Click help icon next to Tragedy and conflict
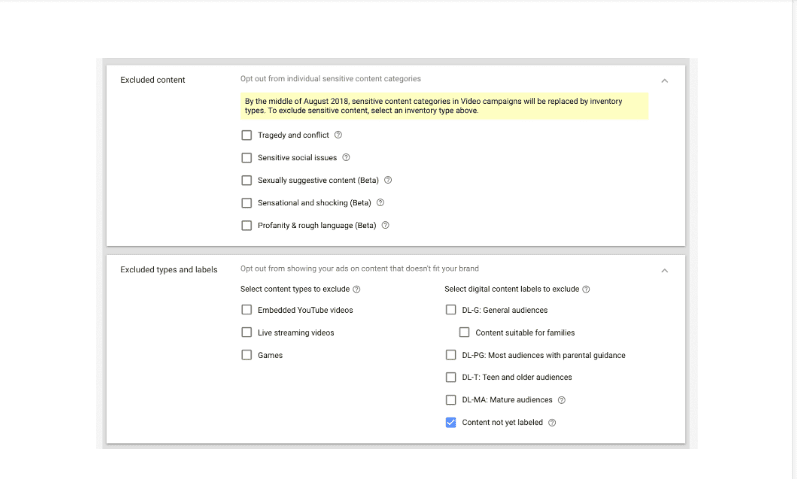The width and height of the screenshot is (797, 479). click(x=338, y=135)
